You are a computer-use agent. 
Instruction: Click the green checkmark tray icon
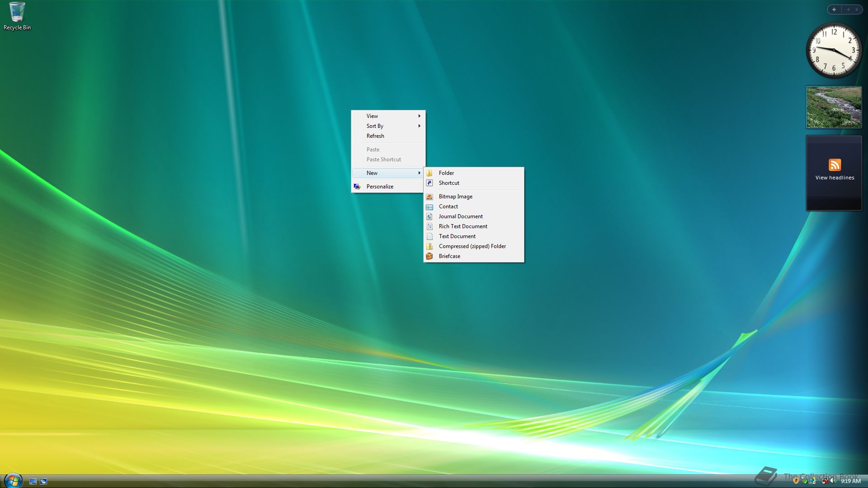tap(805, 481)
